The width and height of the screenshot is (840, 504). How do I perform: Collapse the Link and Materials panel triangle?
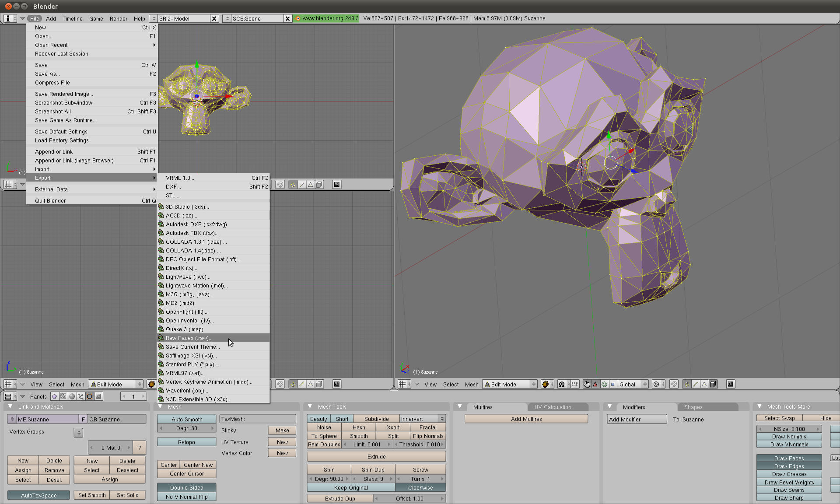coord(10,406)
